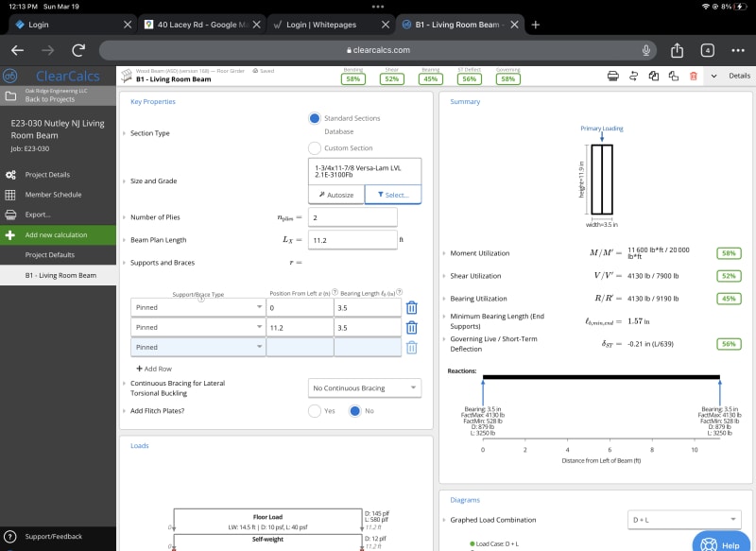Close the 40 Lacey Rd tab
Image resolution: width=756 pixels, height=551 pixels.
(256, 25)
